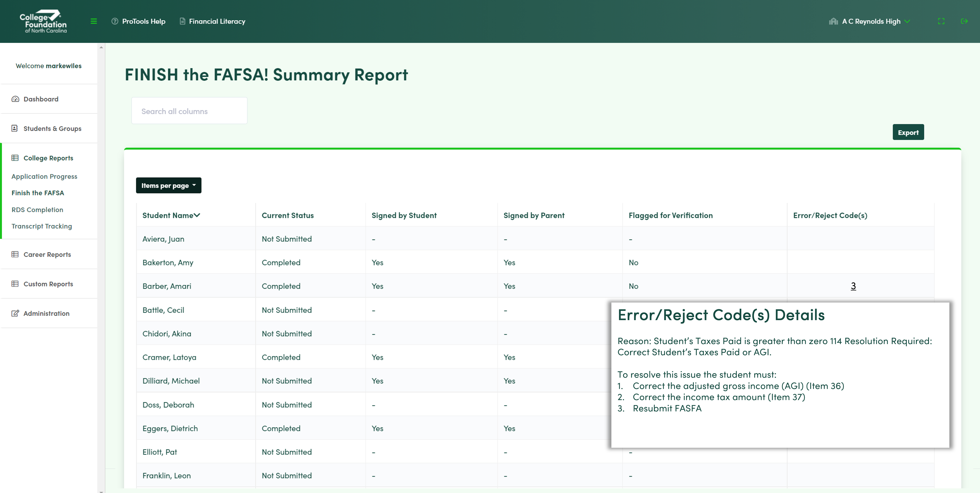Click the Signed by Student column header

404,216
